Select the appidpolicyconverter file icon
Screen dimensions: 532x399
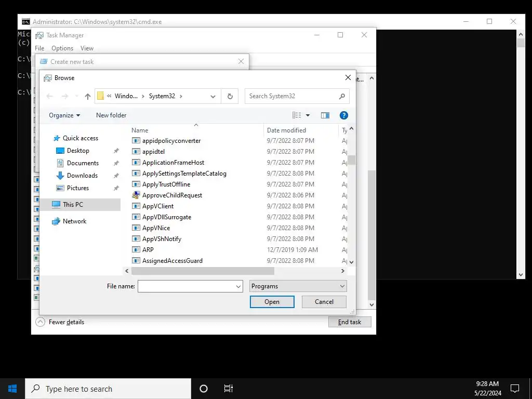(x=136, y=140)
